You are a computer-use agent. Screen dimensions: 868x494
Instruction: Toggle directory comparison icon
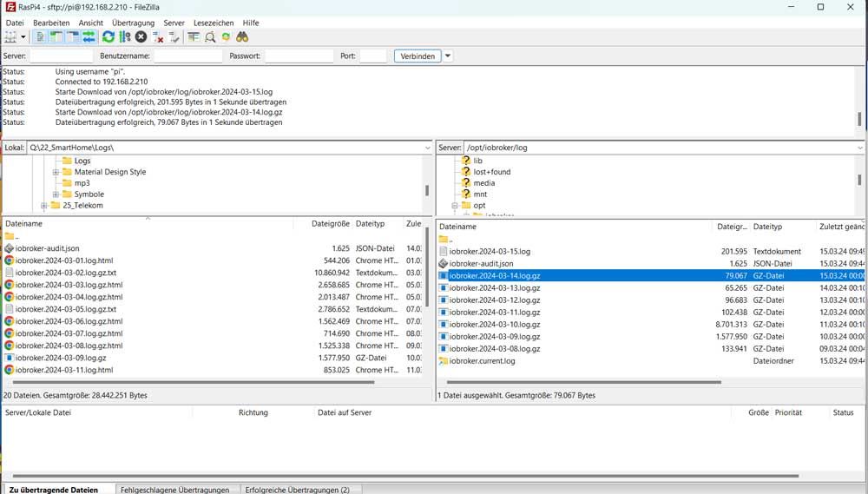(210, 37)
